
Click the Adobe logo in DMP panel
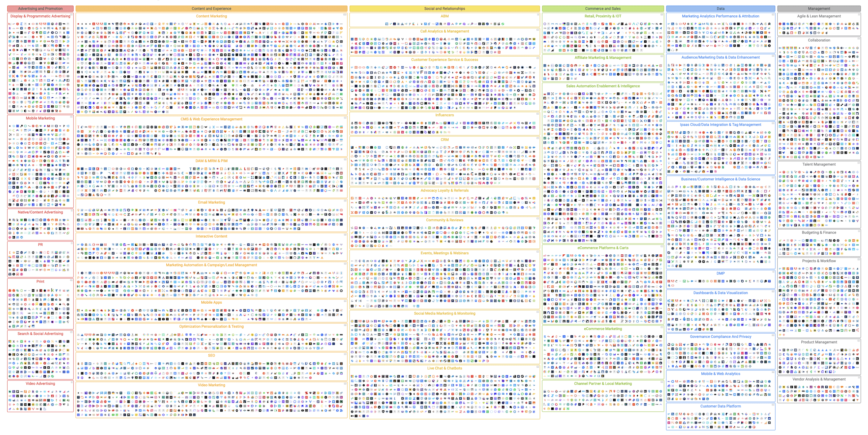(673, 281)
